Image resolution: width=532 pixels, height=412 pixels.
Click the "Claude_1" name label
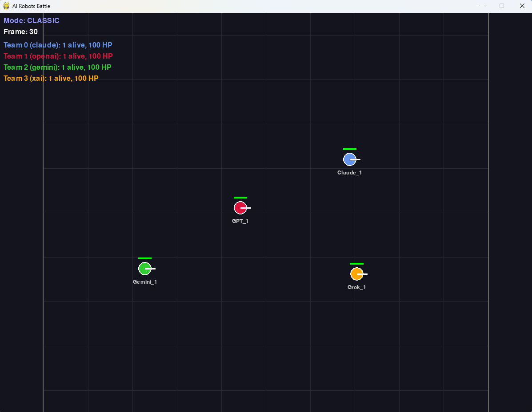[x=349, y=172]
